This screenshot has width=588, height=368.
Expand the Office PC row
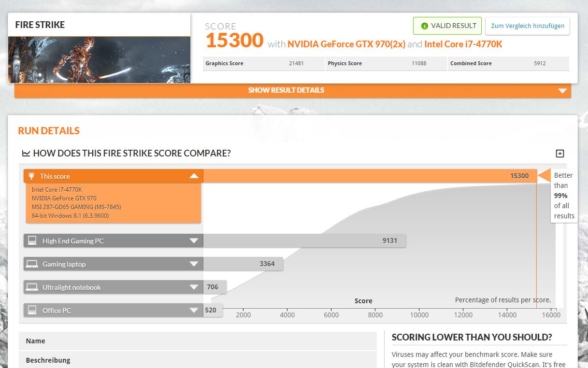[x=194, y=311]
